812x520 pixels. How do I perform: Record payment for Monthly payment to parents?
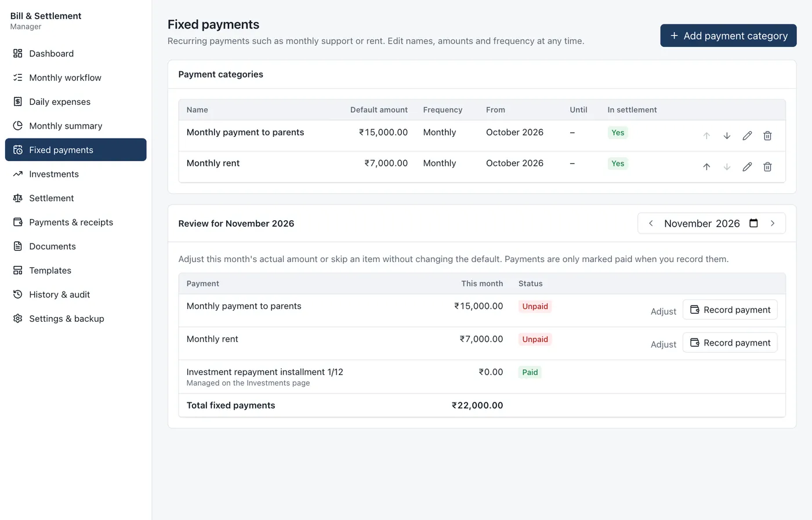[x=730, y=310]
